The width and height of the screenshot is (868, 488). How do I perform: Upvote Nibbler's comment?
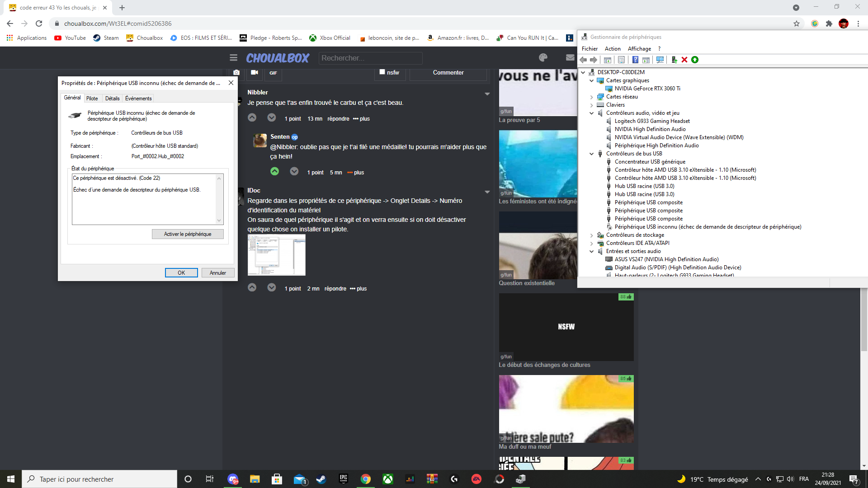pyautogui.click(x=252, y=118)
